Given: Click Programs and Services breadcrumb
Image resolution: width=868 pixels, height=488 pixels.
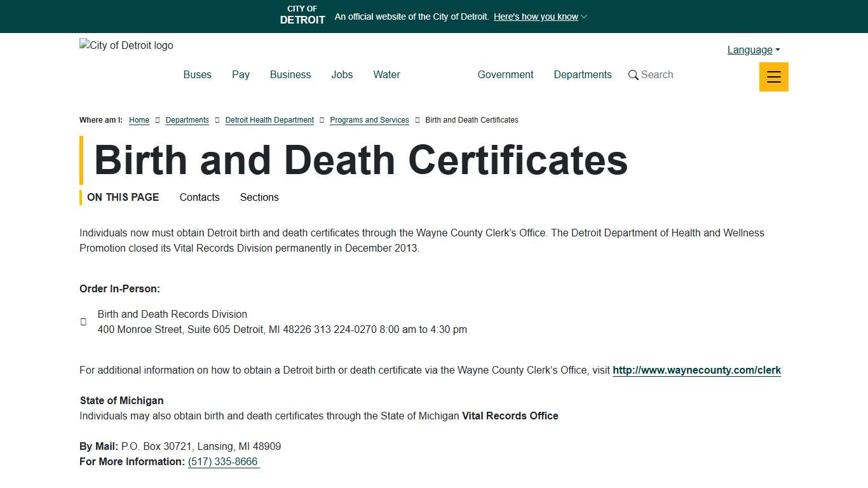Looking at the screenshot, I should point(369,120).
